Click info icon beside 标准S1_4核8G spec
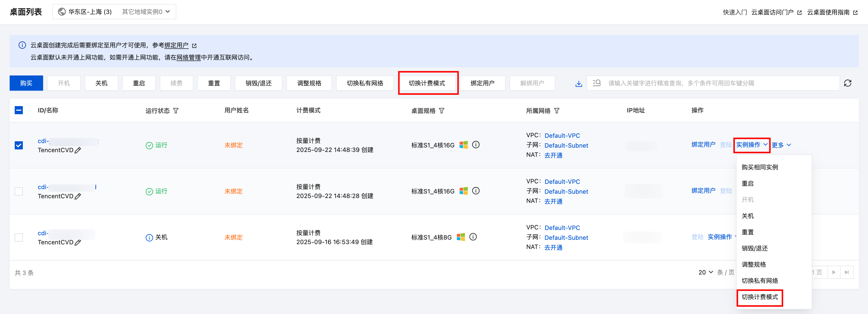The height and width of the screenshot is (314, 868). (473, 237)
